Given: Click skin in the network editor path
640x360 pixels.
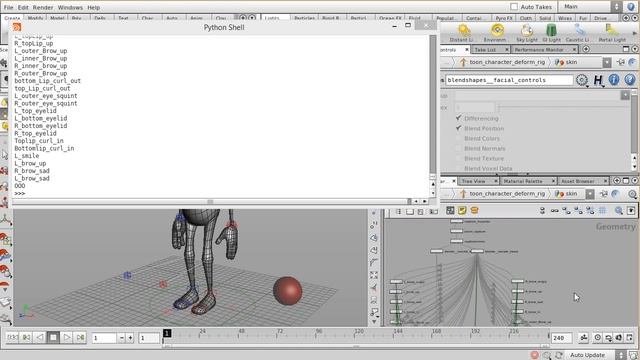Looking at the screenshot, I should [571, 193].
